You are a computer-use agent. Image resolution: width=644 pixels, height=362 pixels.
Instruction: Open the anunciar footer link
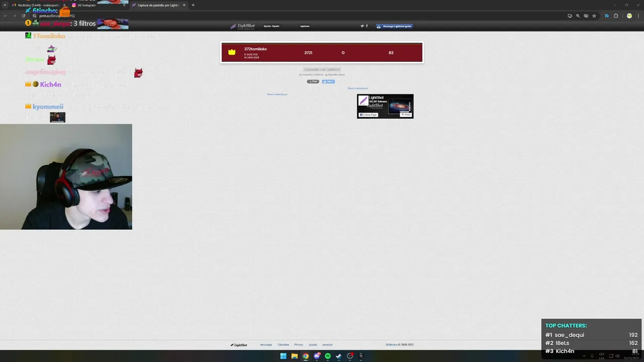328,345
